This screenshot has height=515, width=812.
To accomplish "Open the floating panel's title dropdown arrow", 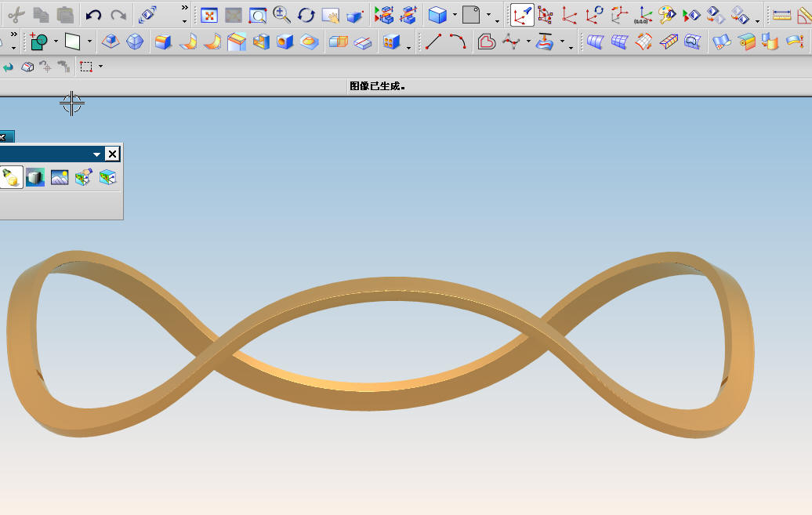I will pyautogui.click(x=96, y=154).
